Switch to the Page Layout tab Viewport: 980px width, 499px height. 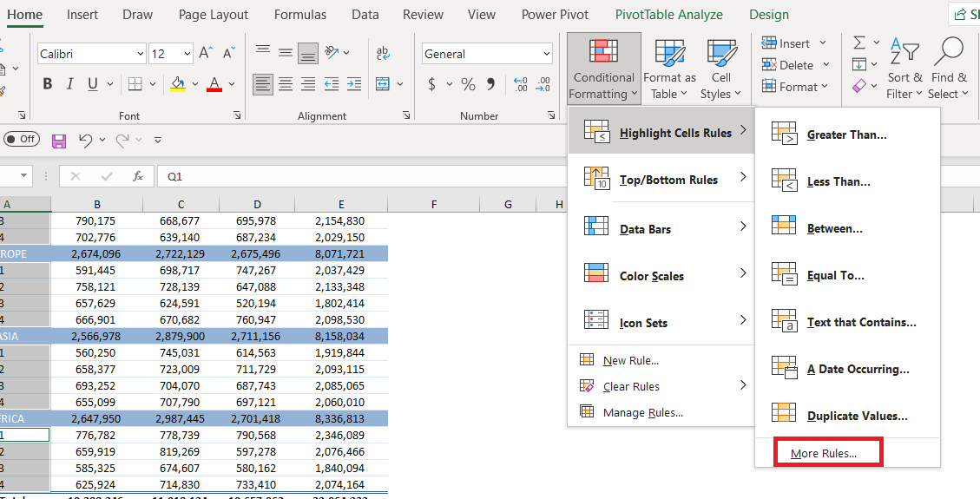click(214, 15)
